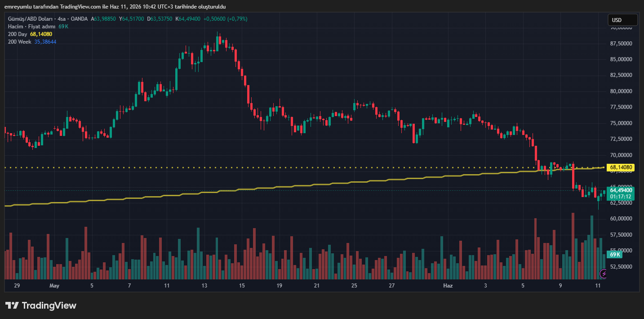Click the 29 date on time axis

[17, 286]
